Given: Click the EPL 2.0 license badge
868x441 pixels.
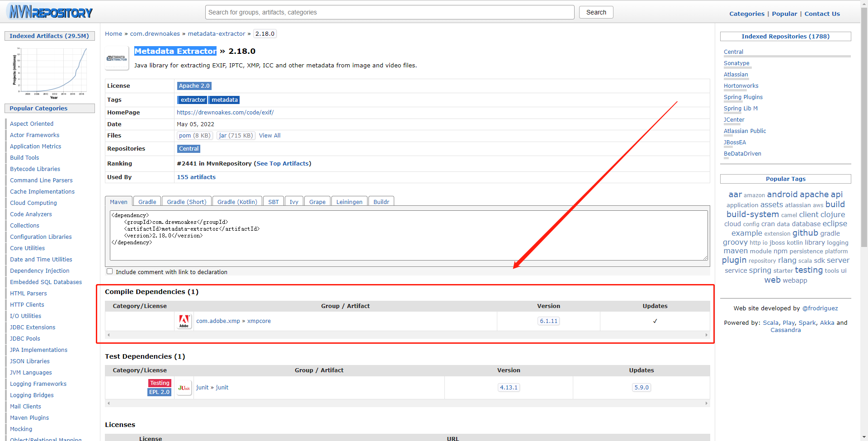Looking at the screenshot, I should 159,392.
